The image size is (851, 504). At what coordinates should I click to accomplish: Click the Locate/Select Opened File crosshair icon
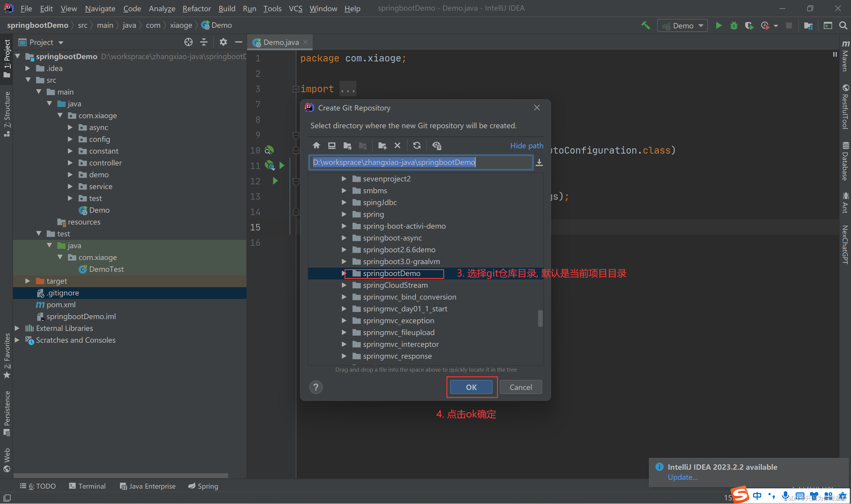pos(188,42)
